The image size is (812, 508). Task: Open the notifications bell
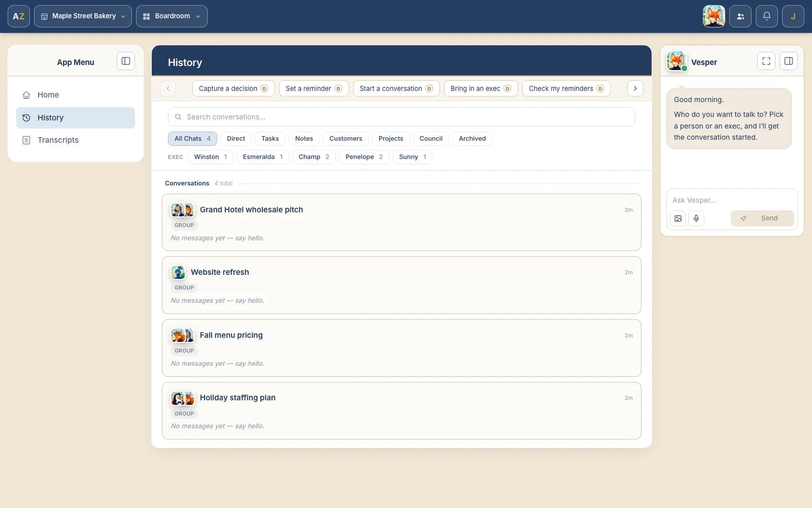tap(767, 16)
